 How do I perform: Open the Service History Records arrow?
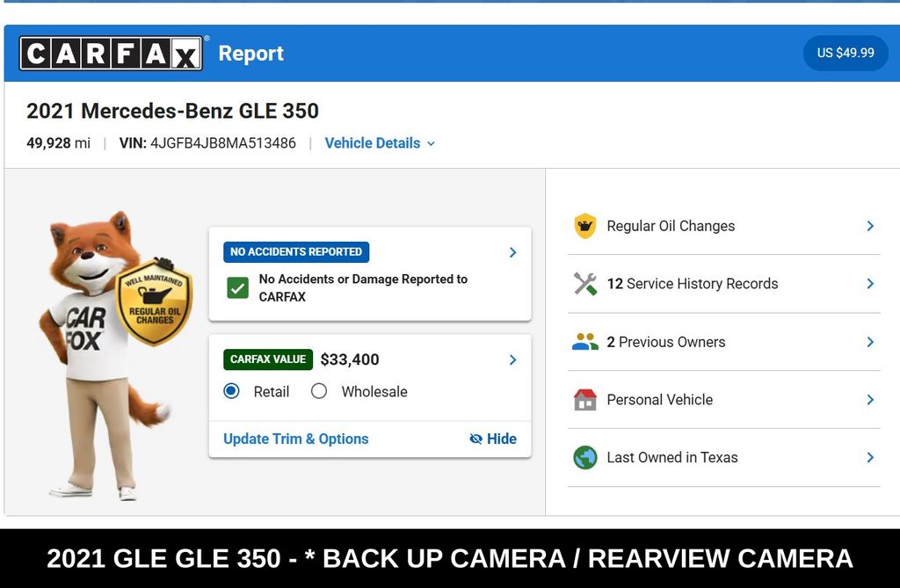coord(870,284)
